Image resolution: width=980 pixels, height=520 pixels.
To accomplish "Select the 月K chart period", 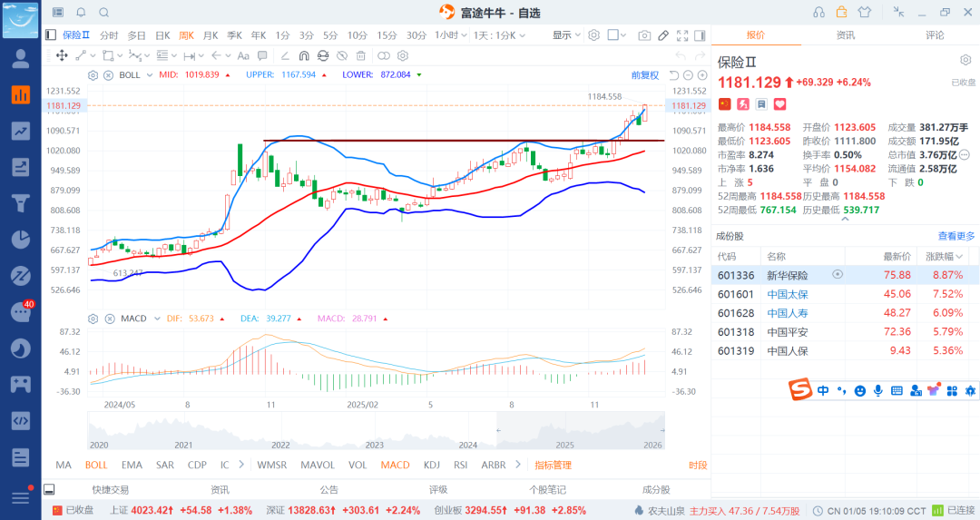I will [x=211, y=35].
